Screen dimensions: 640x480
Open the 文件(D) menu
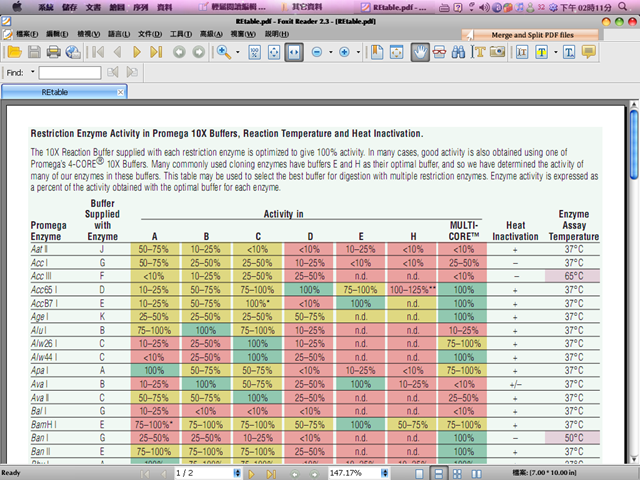coord(150,34)
